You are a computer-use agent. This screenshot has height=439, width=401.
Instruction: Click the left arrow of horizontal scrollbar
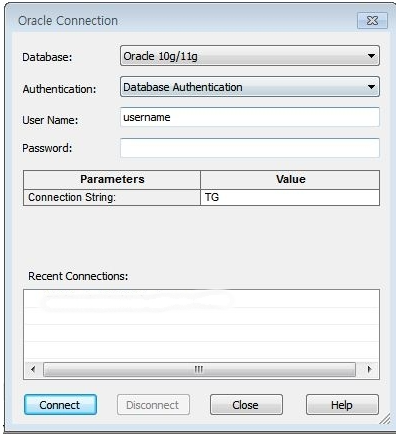(x=33, y=369)
